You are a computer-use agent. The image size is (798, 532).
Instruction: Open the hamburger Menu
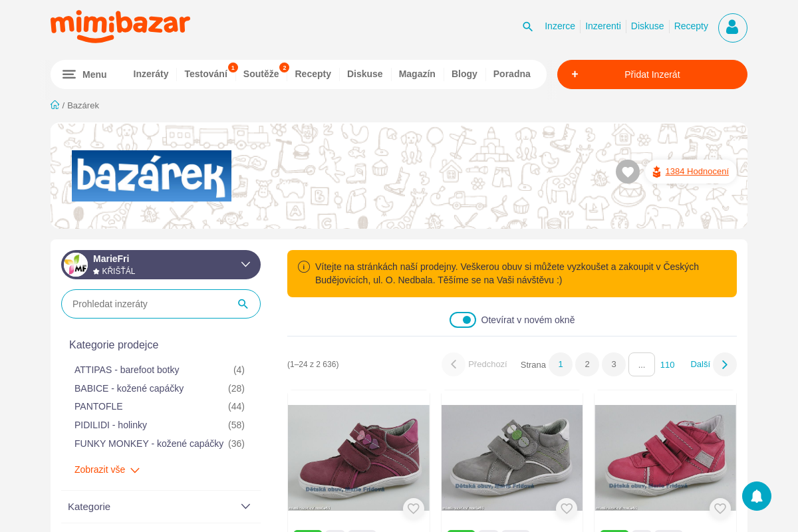click(84, 74)
